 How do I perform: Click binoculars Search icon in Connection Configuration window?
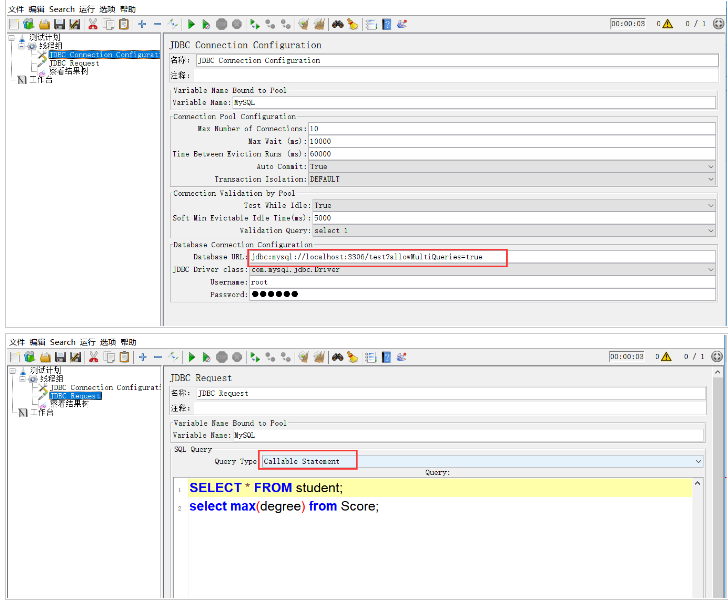tap(338, 24)
